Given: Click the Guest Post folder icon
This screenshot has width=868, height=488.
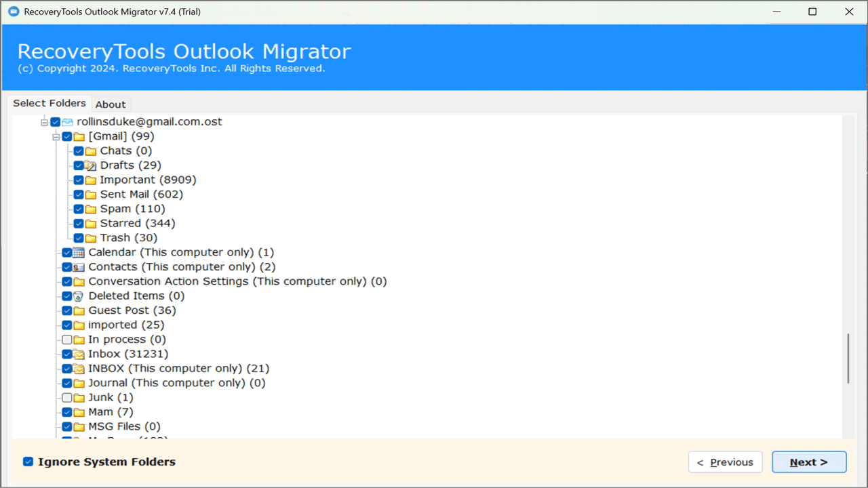Looking at the screenshot, I should (x=79, y=310).
